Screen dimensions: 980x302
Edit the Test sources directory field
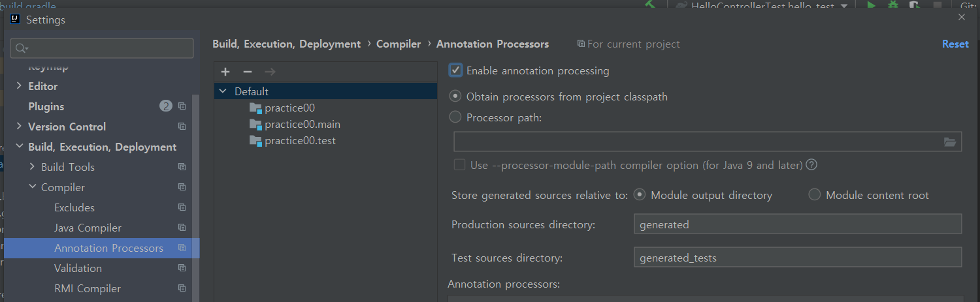pos(798,257)
